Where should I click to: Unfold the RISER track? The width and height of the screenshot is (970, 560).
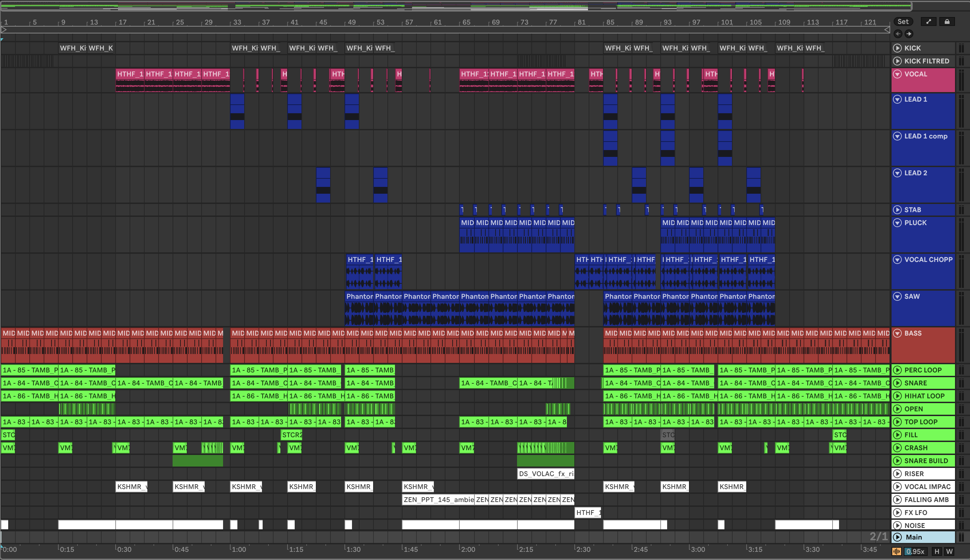pyautogui.click(x=897, y=473)
